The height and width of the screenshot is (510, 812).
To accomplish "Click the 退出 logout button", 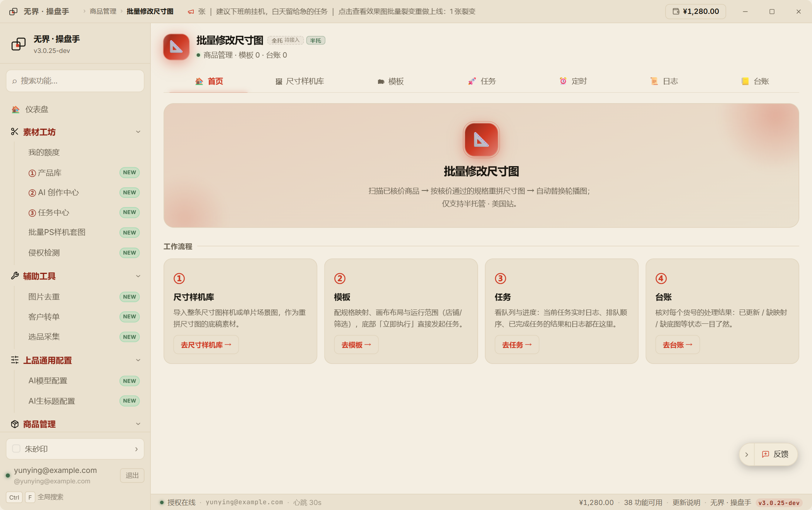I will pos(132,475).
